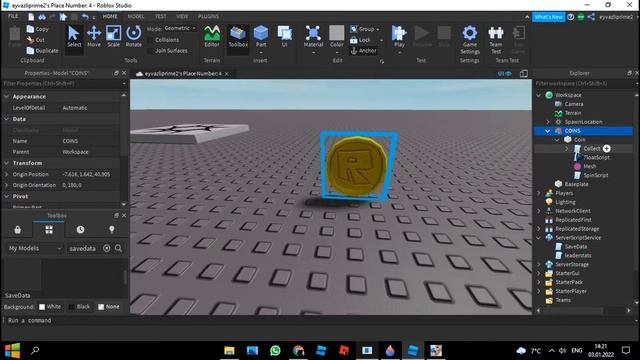Click the Toolbox search magnifier icon
640x360 pixels.
[118, 248]
